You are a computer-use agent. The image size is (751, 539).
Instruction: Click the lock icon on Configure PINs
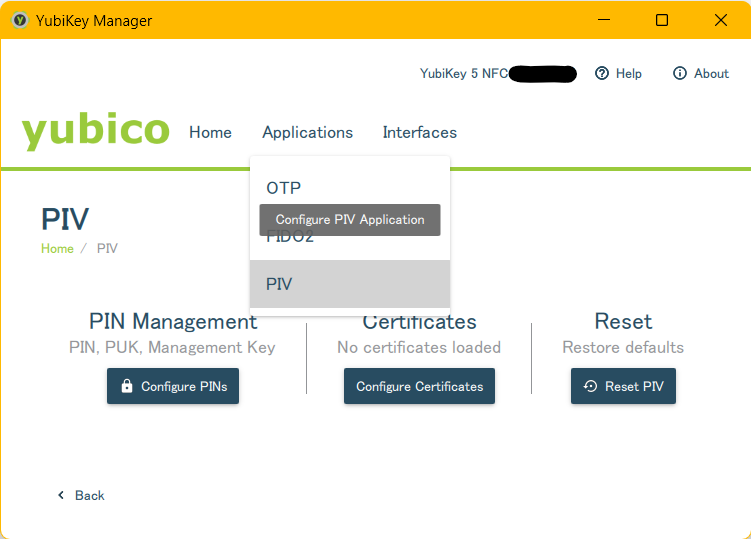tap(127, 386)
